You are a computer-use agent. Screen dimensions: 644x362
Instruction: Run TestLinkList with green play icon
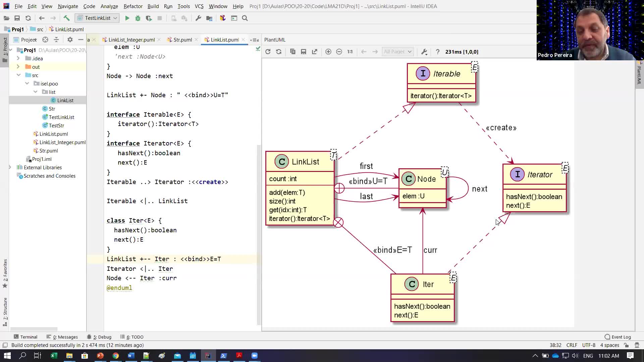point(127,18)
